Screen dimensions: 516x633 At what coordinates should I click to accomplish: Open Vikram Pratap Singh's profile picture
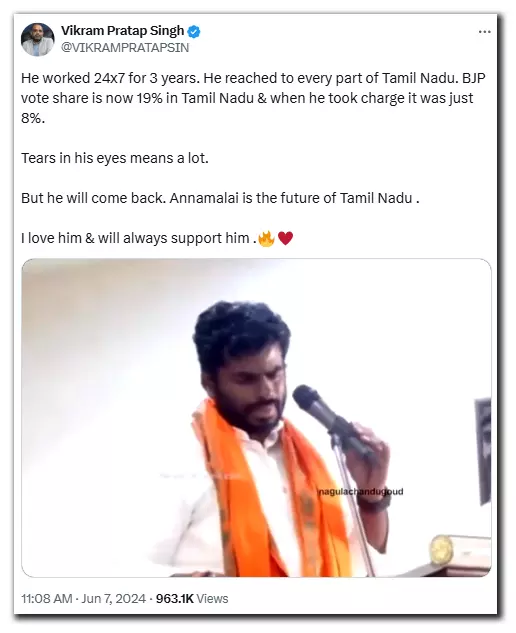click(38, 39)
